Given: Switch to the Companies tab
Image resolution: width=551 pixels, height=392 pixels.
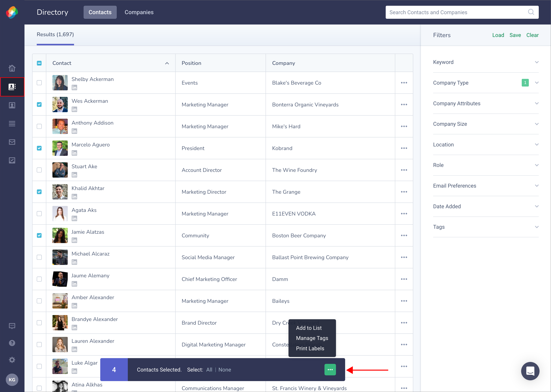Looking at the screenshot, I should [x=139, y=12].
